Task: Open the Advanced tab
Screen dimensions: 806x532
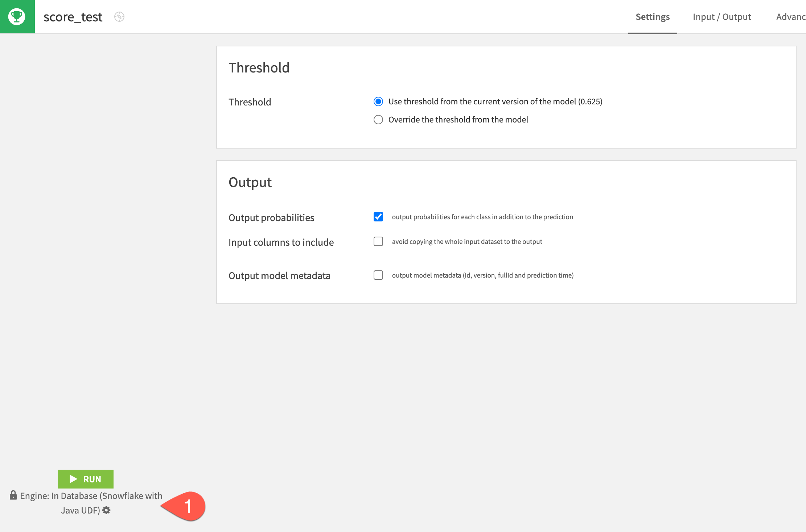Action: coord(790,17)
